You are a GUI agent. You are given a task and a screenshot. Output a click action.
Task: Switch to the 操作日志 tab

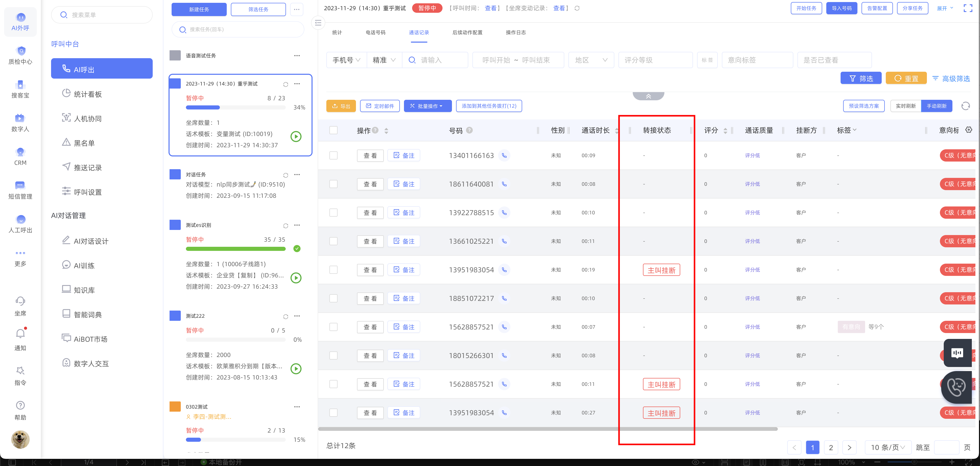tap(516, 32)
